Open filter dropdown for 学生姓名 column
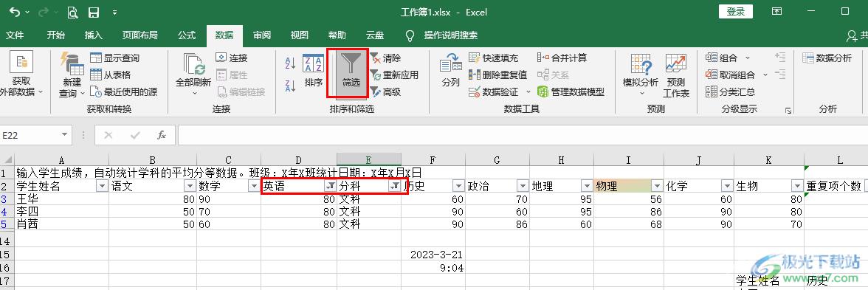Screen dimensions: 868x290 pyautogui.click(x=102, y=186)
